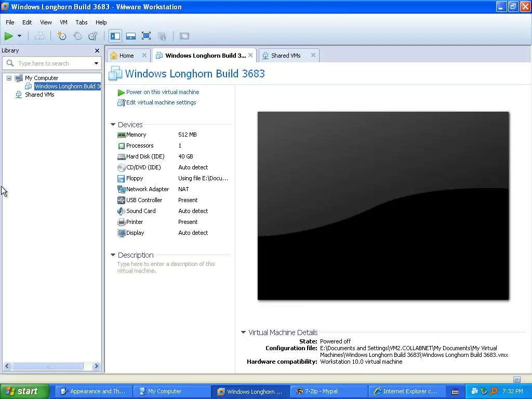Close the Home tab
The image size is (532, 399).
[144, 55]
